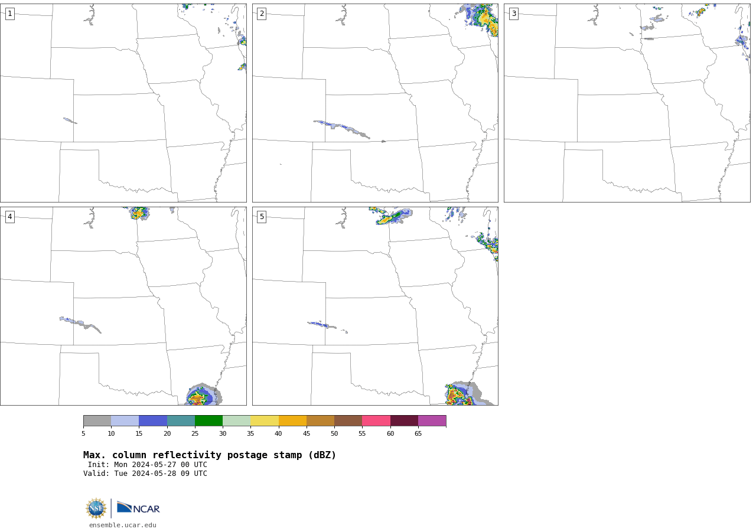The width and height of the screenshot is (756, 532).
Task: Click the Max. column reflectivity title
Action: 210,455
